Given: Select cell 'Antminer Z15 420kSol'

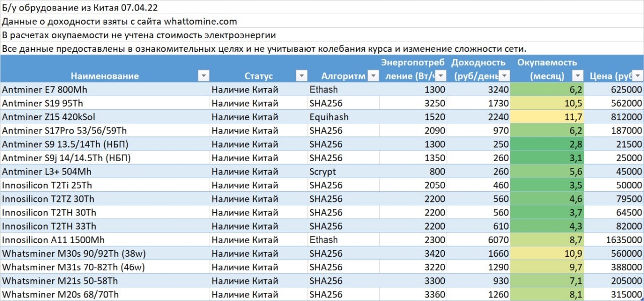Looking at the screenshot, I should coord(105,117).
